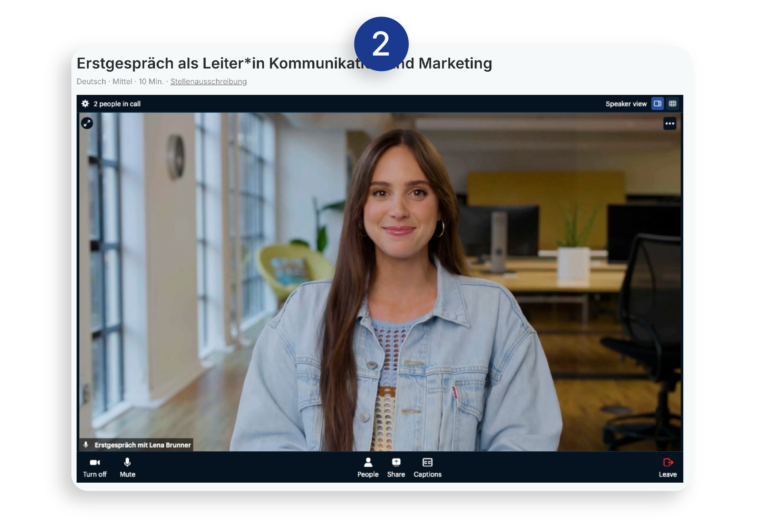Image resolution: width=763 pixels, height=532 pixels.
Task: Click the 'Deutsch · Mittel · 10 Min.' text
Action: pos(120,81)
